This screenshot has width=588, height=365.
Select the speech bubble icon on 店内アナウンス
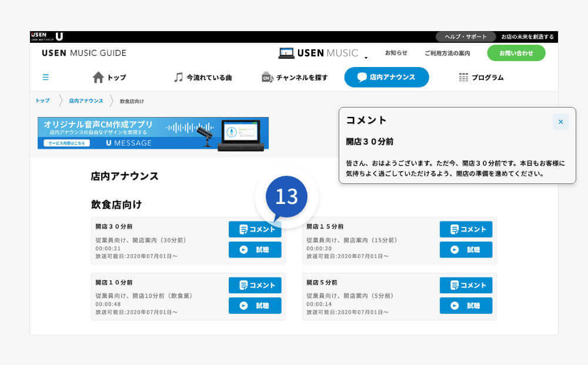[x=362, y=77]
